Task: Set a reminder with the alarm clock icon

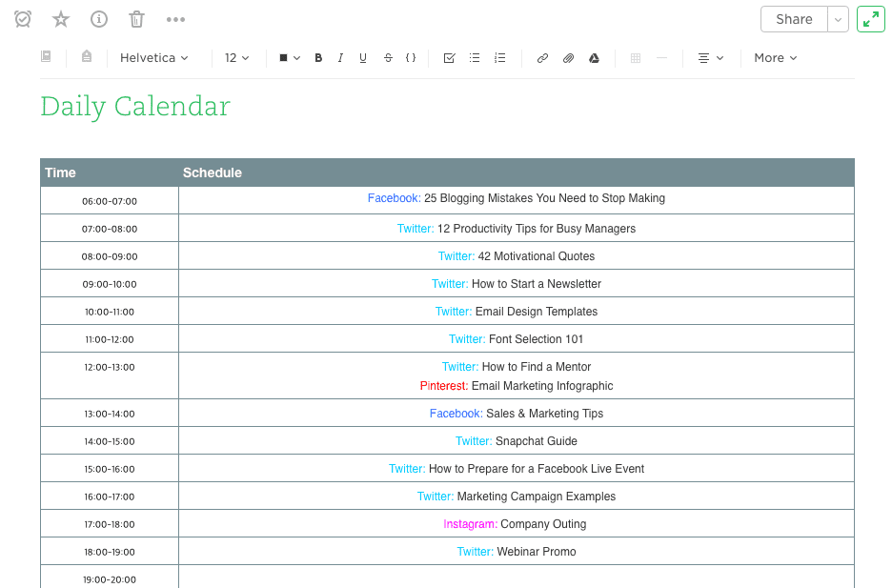Action: click(22, 19)
